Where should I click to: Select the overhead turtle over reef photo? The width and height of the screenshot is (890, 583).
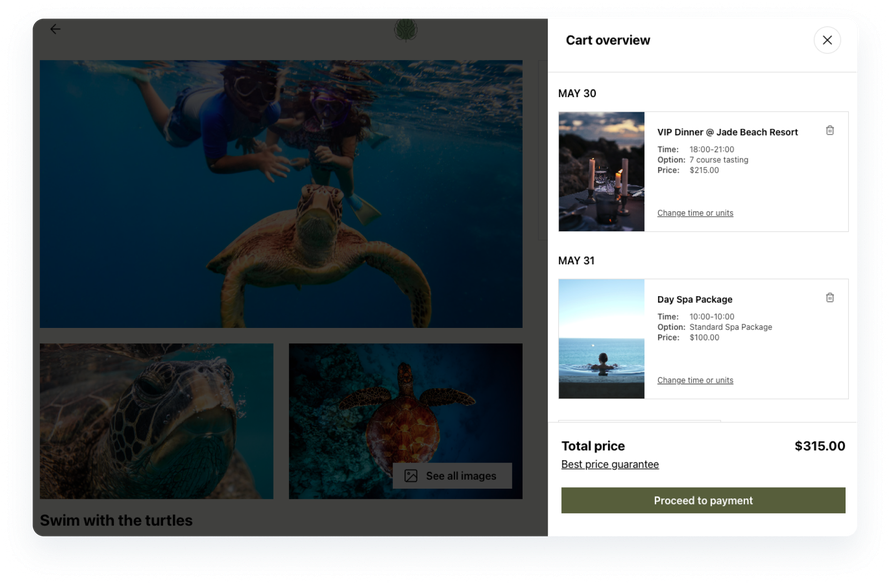(x=405, y=410)
